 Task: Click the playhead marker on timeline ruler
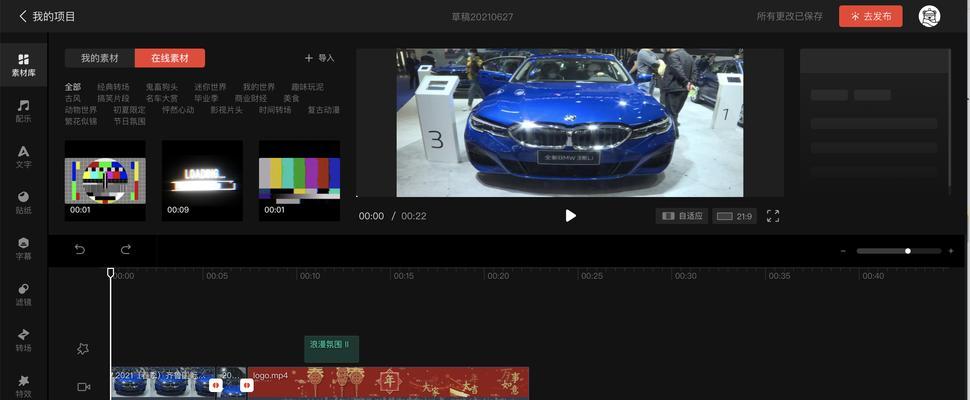[111, 273]
